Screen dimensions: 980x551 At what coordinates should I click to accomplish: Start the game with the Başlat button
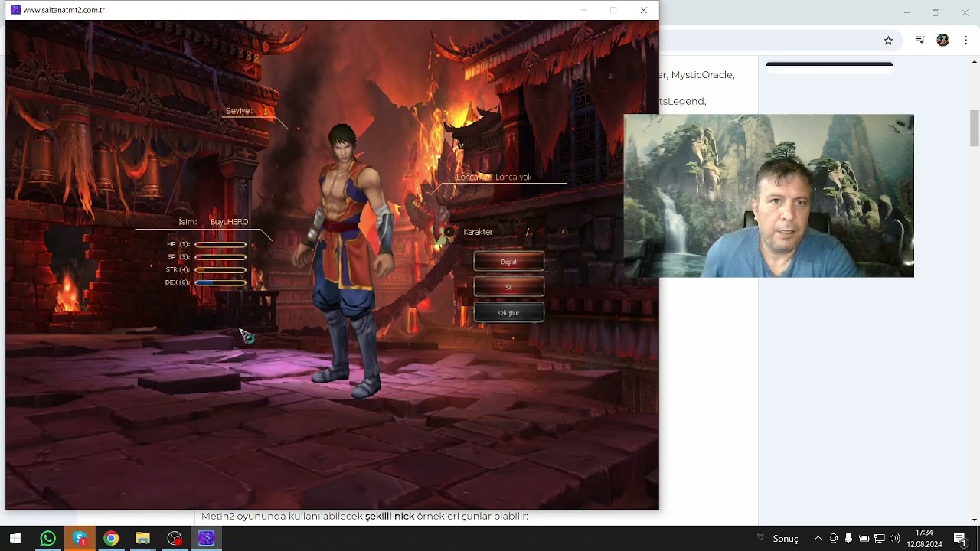[508, 262]
